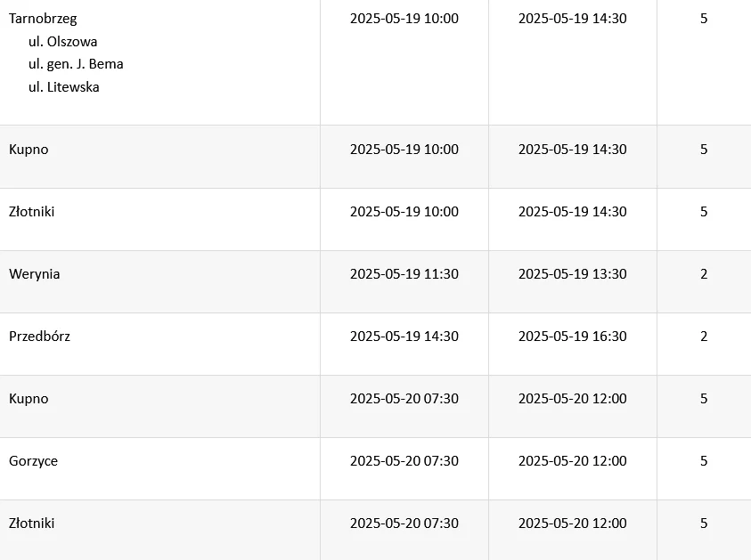The width and height of the screenshot is (751, 560).
Task: Select Przedbórz start time 2025-05-19 14:30
Action: pyautogui.click(x=404, y=337)
